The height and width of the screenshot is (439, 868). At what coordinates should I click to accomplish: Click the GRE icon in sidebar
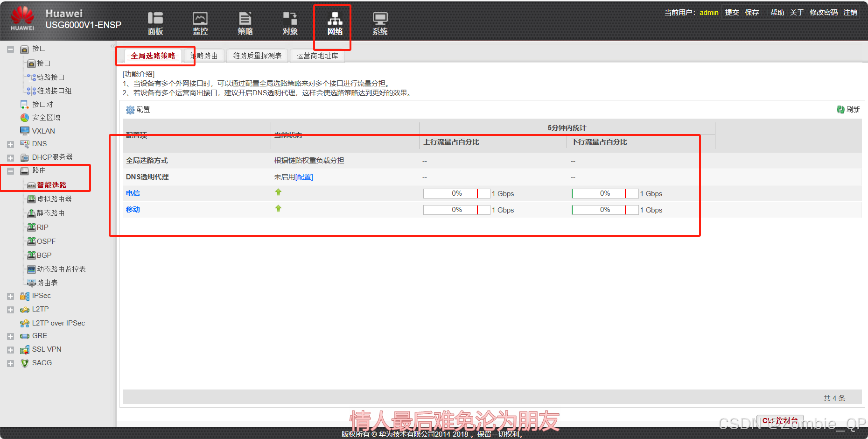(25, 336)
